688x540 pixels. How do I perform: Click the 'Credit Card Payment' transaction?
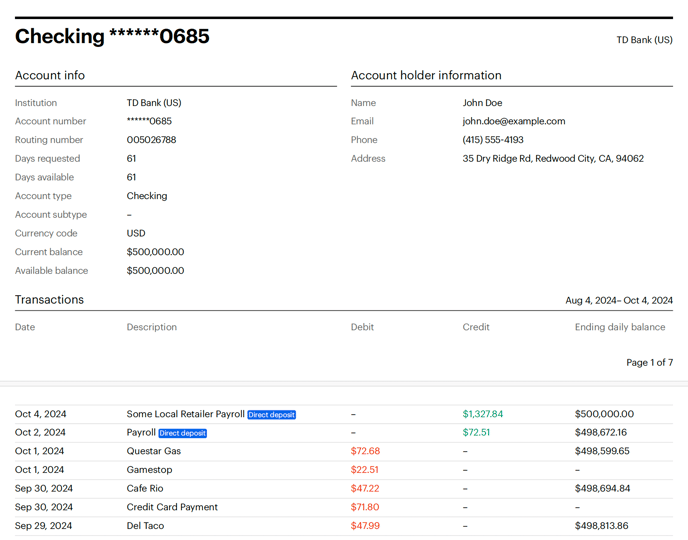pos(172,507)
